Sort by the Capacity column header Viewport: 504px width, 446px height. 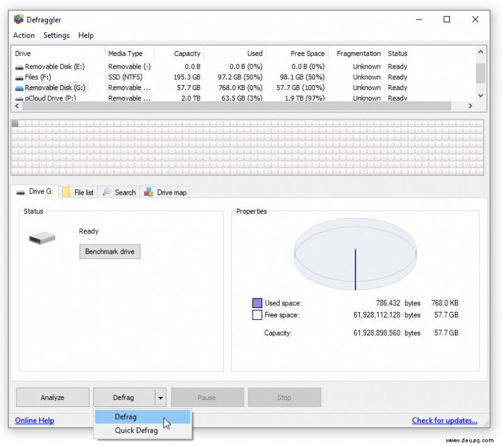pos(179,54)
